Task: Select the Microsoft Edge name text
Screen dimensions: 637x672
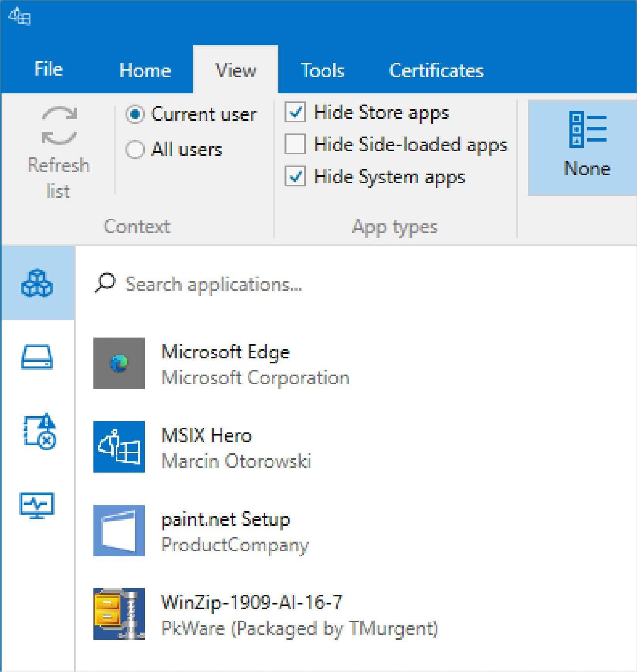Action: (225, 352)
